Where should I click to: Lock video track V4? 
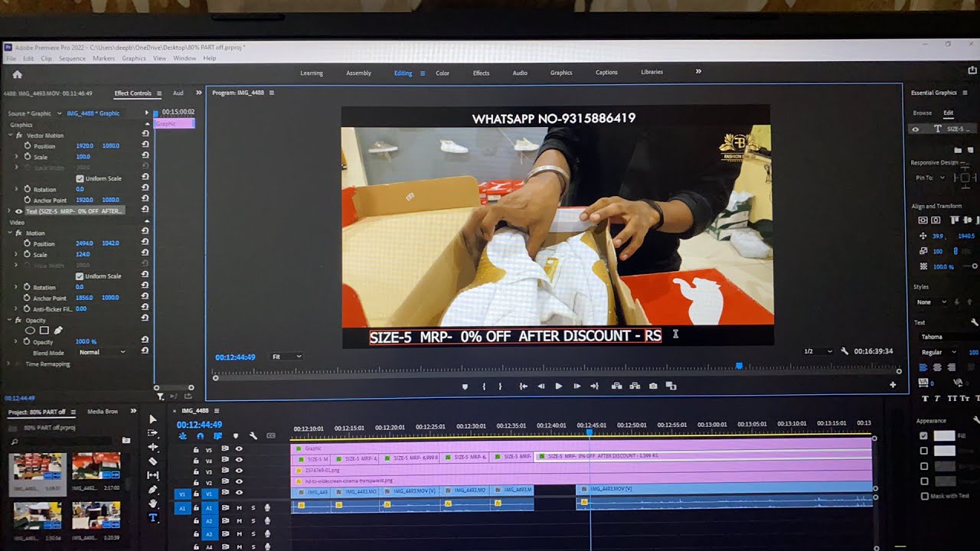[x=196, y=461]
